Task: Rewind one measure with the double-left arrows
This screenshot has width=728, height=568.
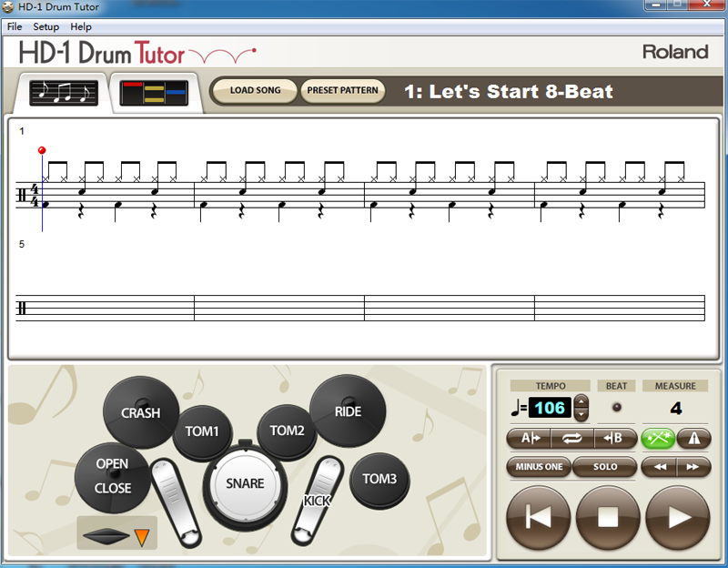Action: [659, 467]
